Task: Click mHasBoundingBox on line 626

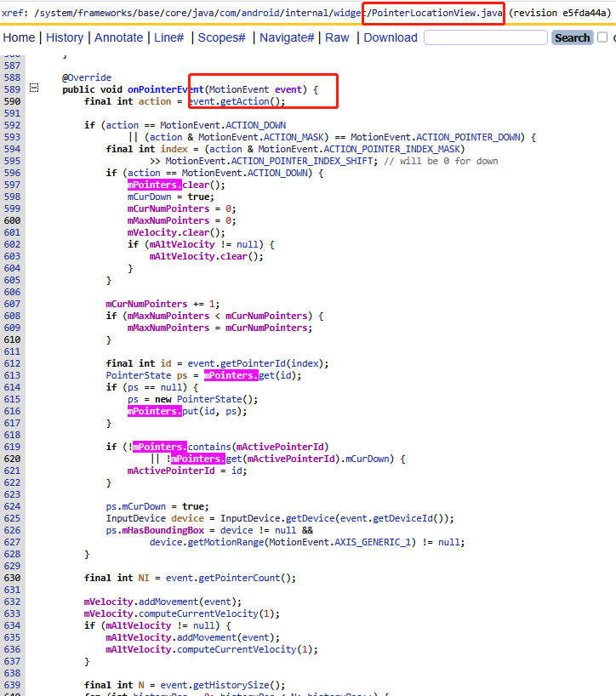Action: tap(163, 530)
